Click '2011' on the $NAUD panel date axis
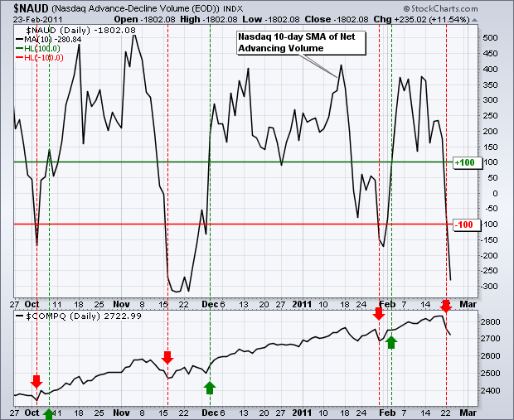514x420 pixels. coord(302,304)
